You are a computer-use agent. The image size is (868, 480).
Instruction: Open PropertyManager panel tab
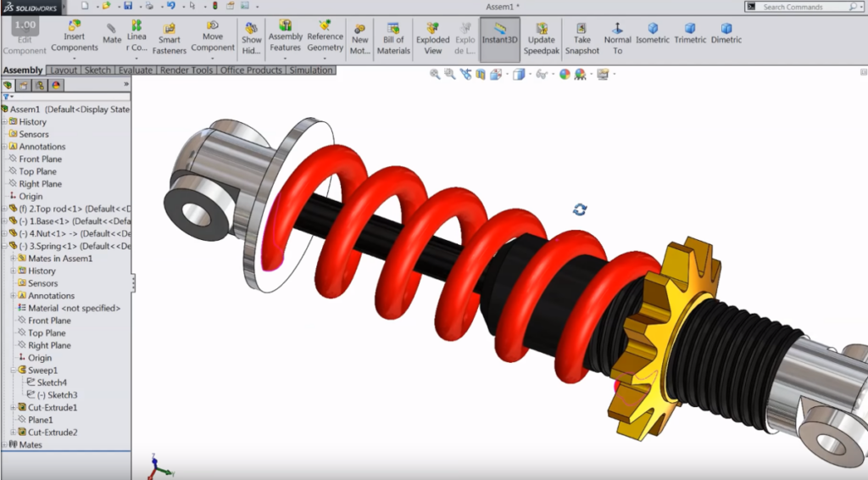[x=24, y=86]
